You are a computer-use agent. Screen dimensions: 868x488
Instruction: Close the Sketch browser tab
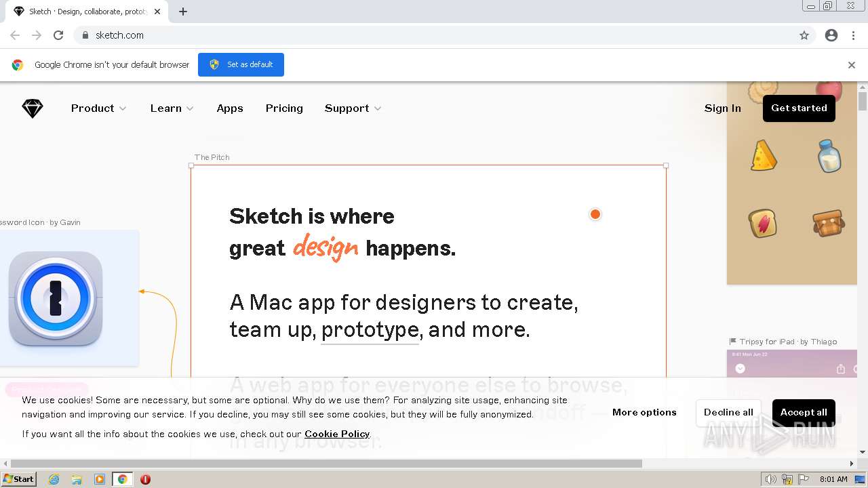click(158, 12)
